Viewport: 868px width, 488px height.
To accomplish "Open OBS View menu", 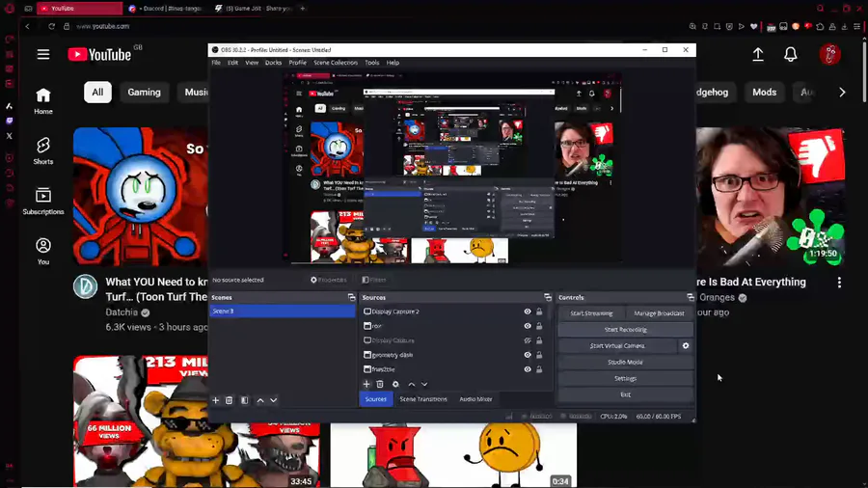I will click(252, 63).
